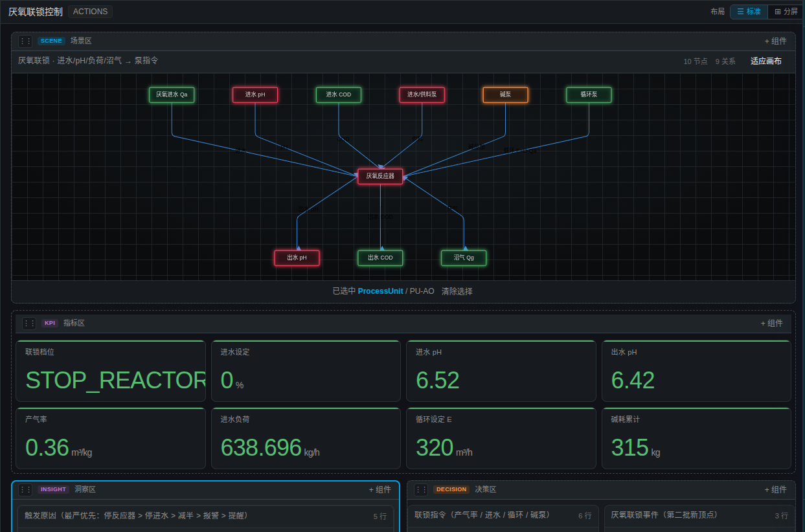
Task: Grab the drag handle of the DECISION panel
Action: click(421, 489)
